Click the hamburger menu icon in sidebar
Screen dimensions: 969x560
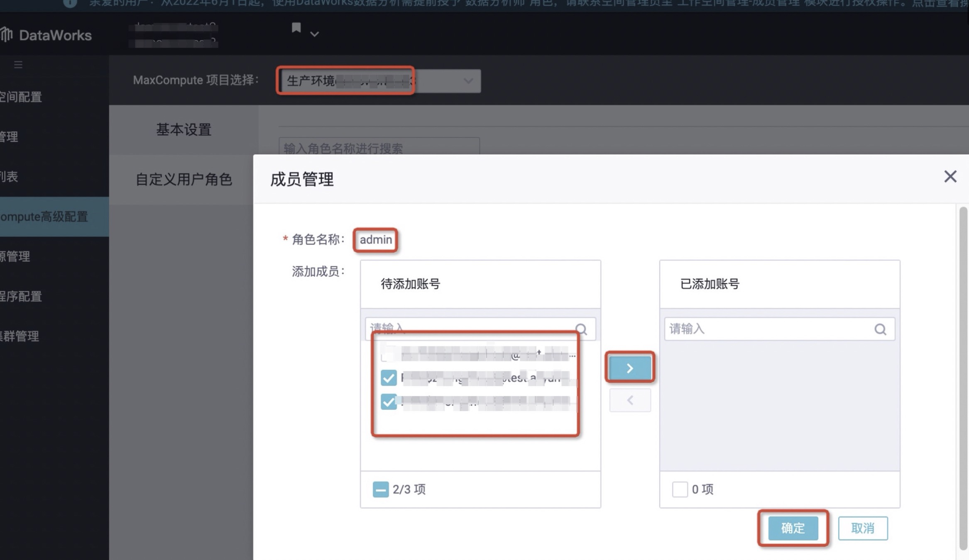18,65
